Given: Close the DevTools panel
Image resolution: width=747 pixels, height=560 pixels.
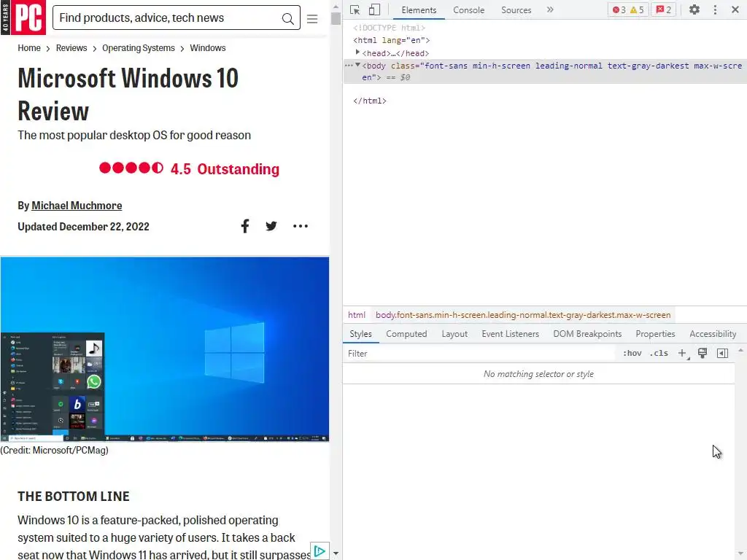Looking at the screenshot, I should (735, 9).
